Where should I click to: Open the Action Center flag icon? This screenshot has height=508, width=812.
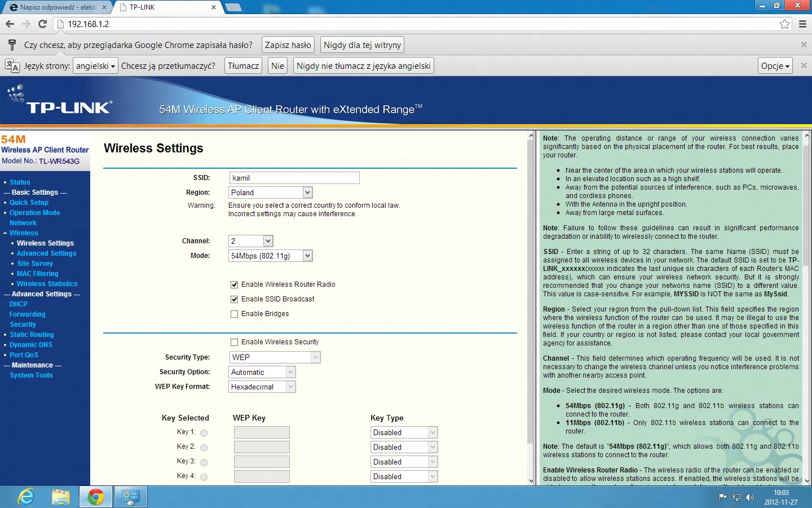[x=722, y=497]
